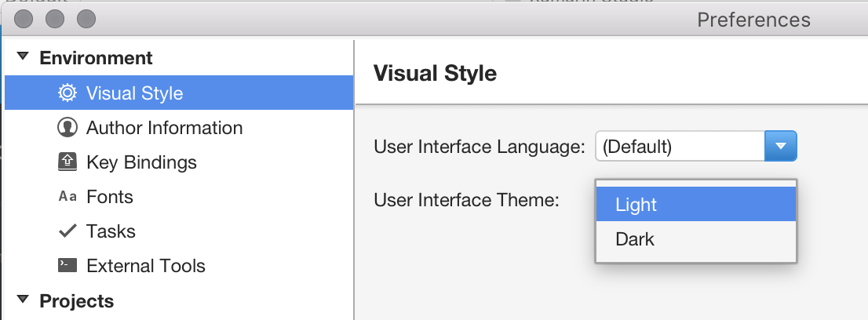Image resolution: width=868 pixels, height=320 pixels.
Task: Click the Environment category heading
Action: (96, 58)
